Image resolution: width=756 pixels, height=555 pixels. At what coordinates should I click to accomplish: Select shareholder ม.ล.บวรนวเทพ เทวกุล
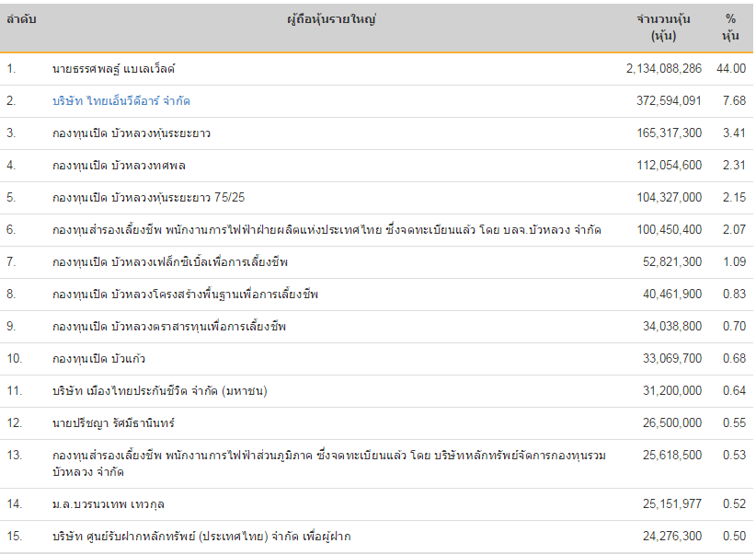(108, 503)
